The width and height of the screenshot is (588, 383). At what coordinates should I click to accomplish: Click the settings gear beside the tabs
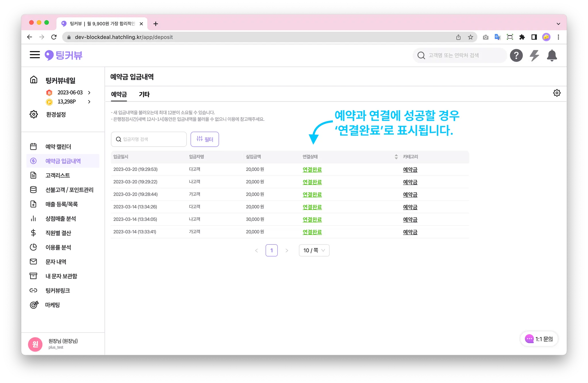[x=557, y=93]
